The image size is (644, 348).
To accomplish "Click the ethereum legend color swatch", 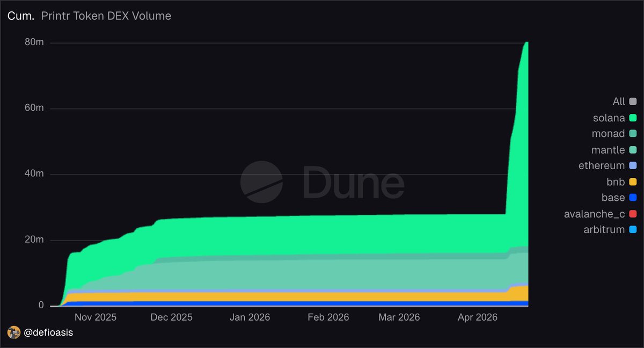I will 633,165.
